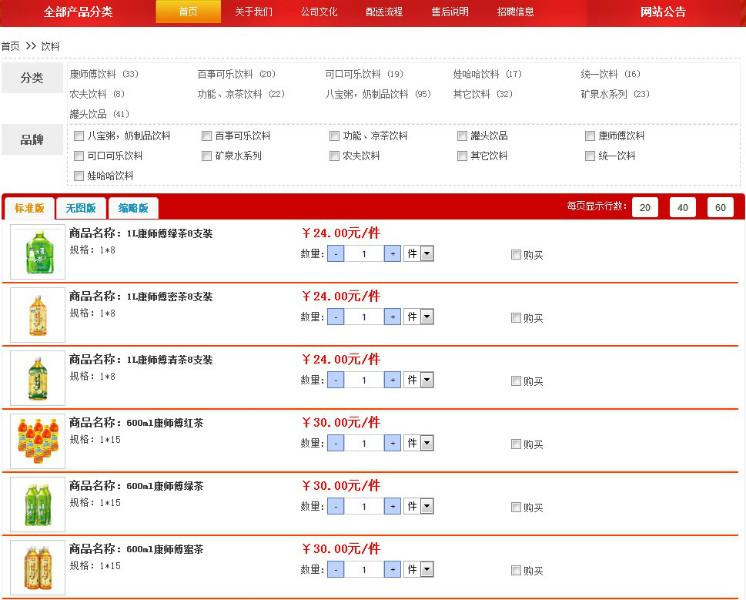Open the 600ml康师傅红茶 product thumbnail
The image size is (746, 600).
(x=38, y=441)
